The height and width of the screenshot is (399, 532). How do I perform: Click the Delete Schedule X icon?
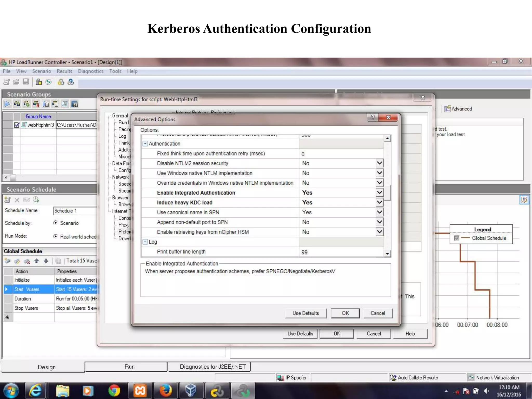(x=17, y=200)
